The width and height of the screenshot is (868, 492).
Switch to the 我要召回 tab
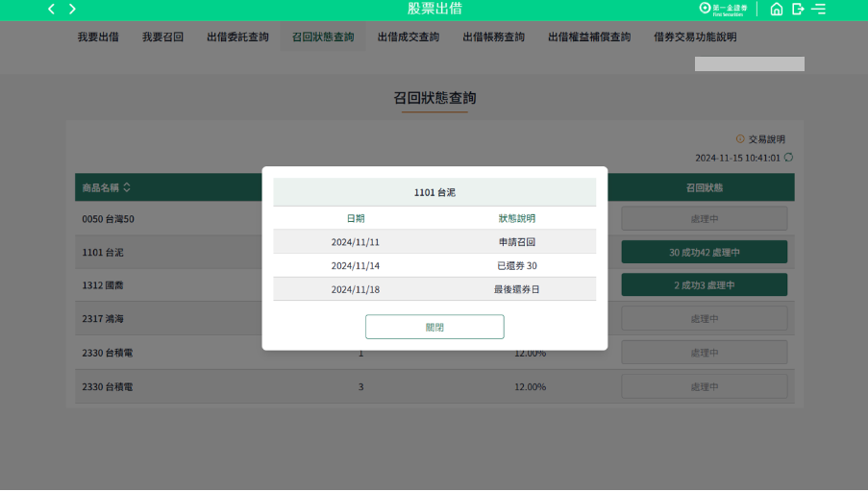tap(162, 37)
